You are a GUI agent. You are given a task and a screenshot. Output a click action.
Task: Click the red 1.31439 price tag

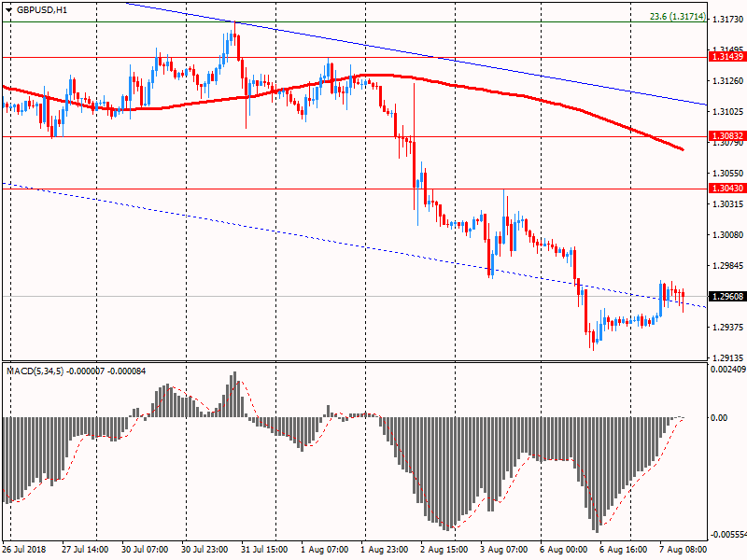726,57
